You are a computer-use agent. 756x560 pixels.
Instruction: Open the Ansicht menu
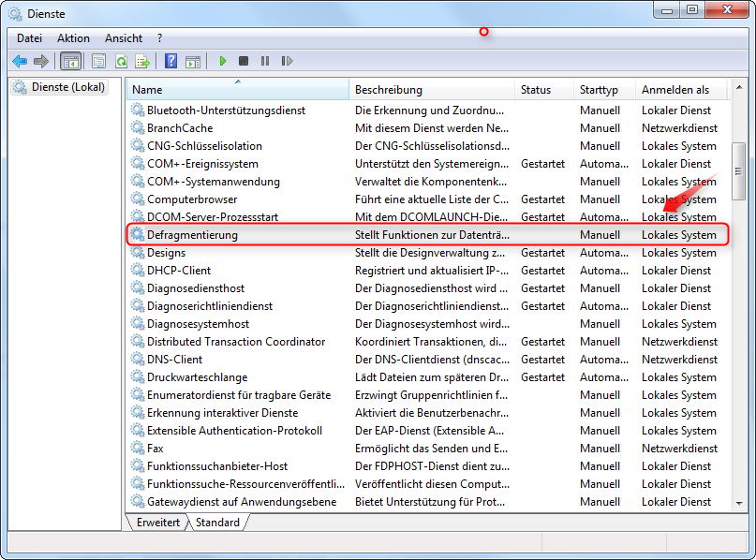point(124,38)
